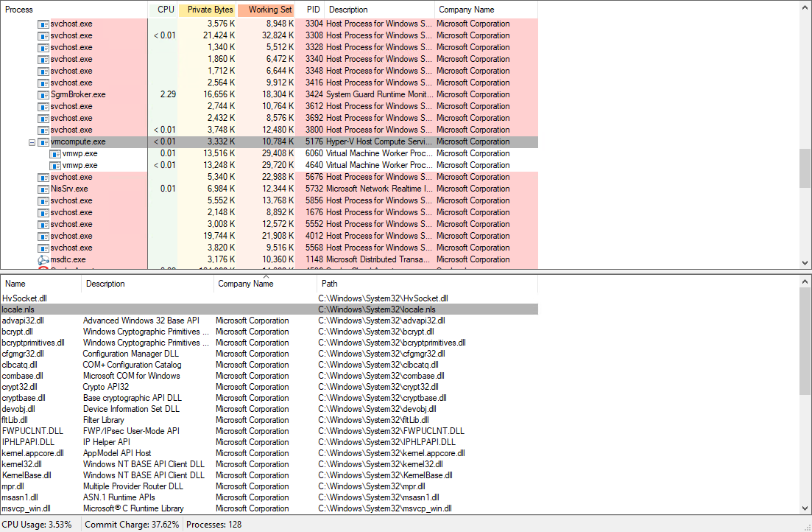
Task: Sort by the PID column header
Action: 310,10
